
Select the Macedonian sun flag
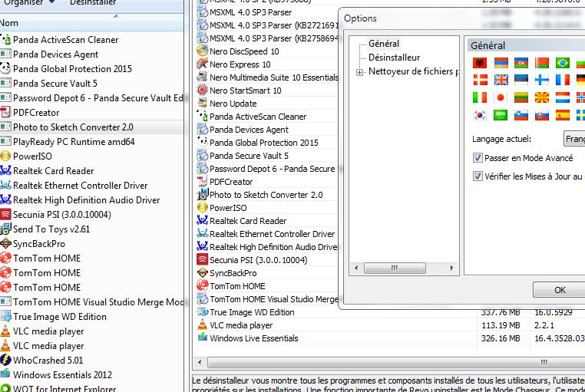tap(542, 97)
